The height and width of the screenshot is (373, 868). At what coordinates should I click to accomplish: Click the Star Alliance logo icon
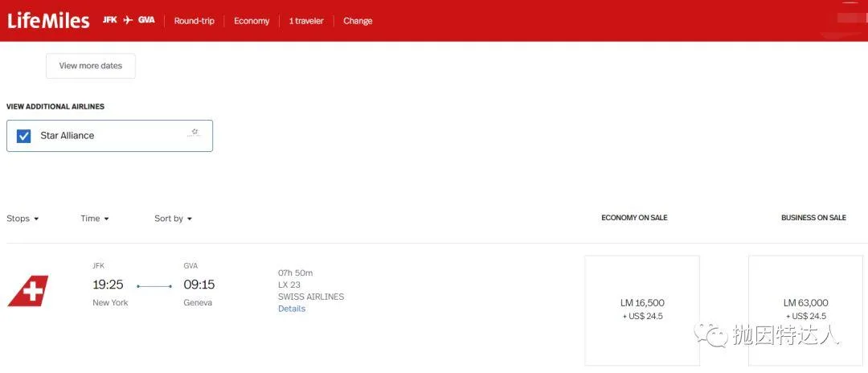point(194,133)
